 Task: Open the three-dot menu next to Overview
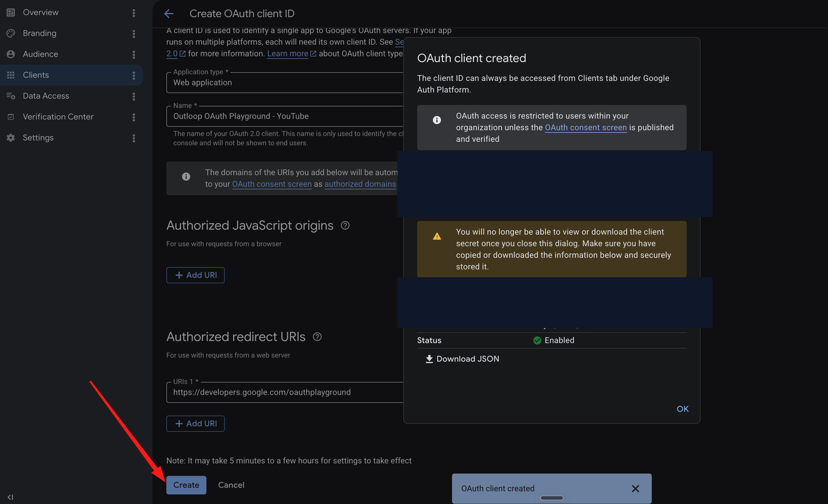point(134,12)
